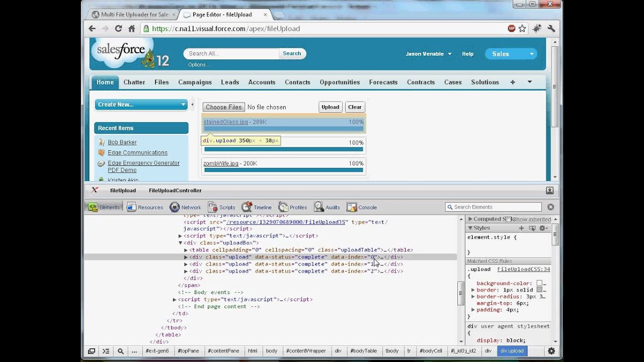Open DevTools settings gear

(551, 351)
